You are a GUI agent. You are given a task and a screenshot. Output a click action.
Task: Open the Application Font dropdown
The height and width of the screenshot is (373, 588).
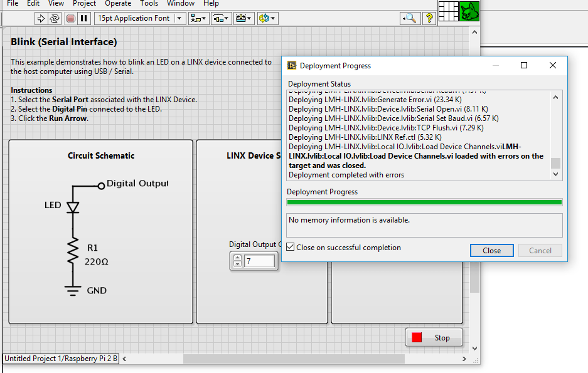point(179,18)
